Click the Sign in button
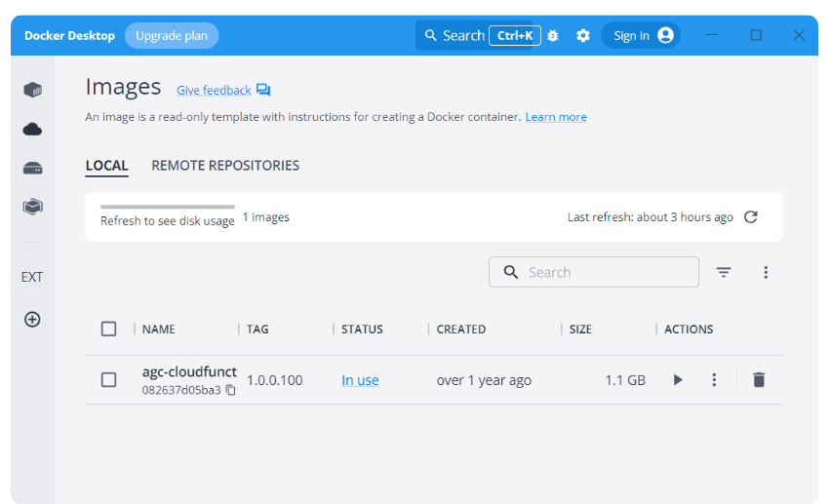Viewport: 831px width, 504px height. (x=641, y=35)
